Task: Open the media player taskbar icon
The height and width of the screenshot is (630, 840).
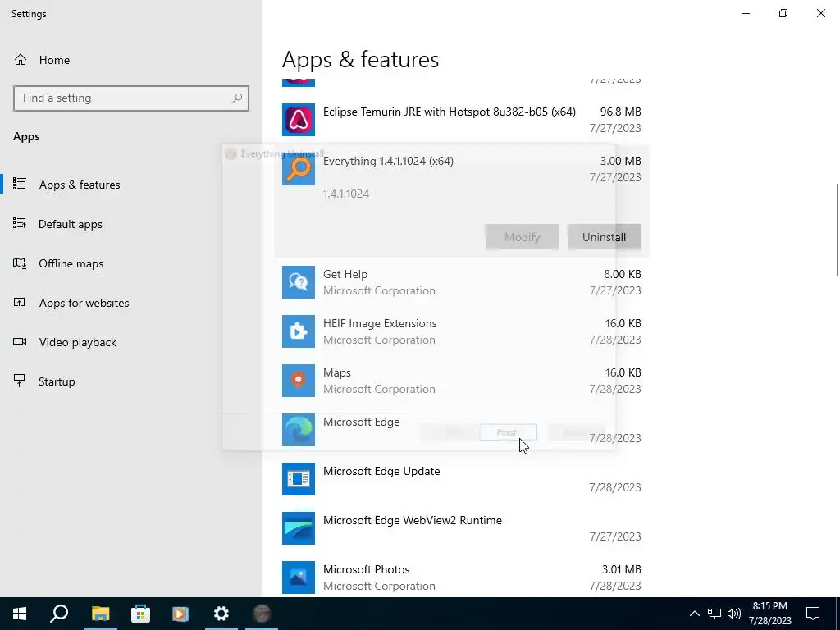Action: point(180,614)
